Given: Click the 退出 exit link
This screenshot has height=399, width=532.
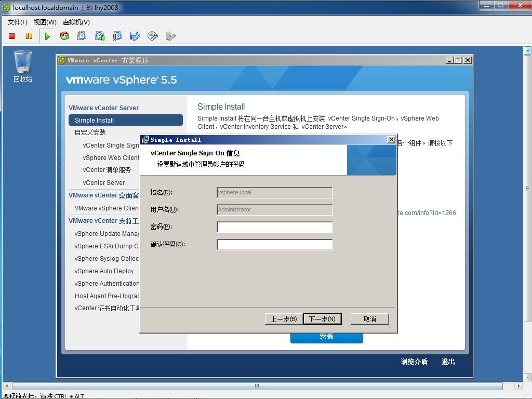Looking at the screenshot, I should pos(448,362).
